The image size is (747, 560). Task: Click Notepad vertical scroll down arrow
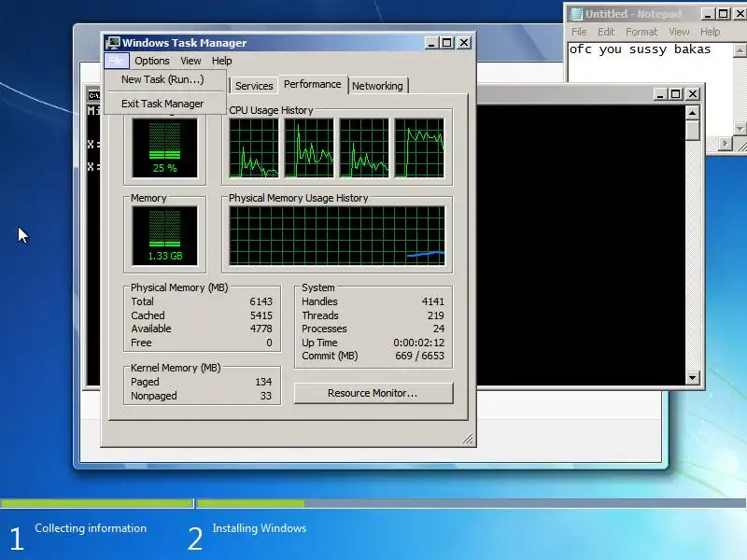[x=740, y=128]
